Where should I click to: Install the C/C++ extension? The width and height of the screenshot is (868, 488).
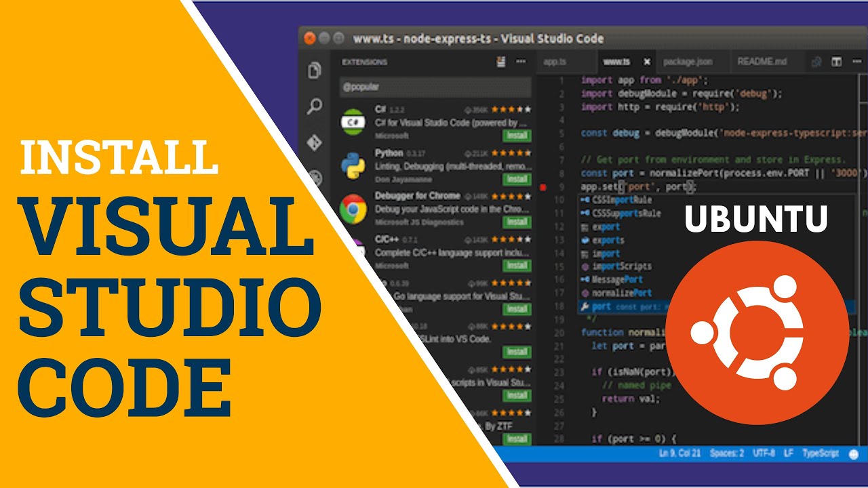(517, 266)
